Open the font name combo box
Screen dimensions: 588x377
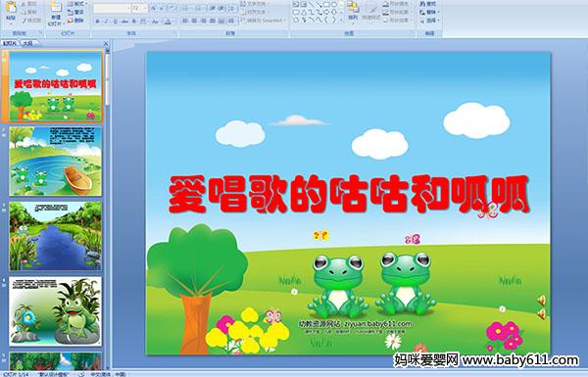(x=112, y=8)
